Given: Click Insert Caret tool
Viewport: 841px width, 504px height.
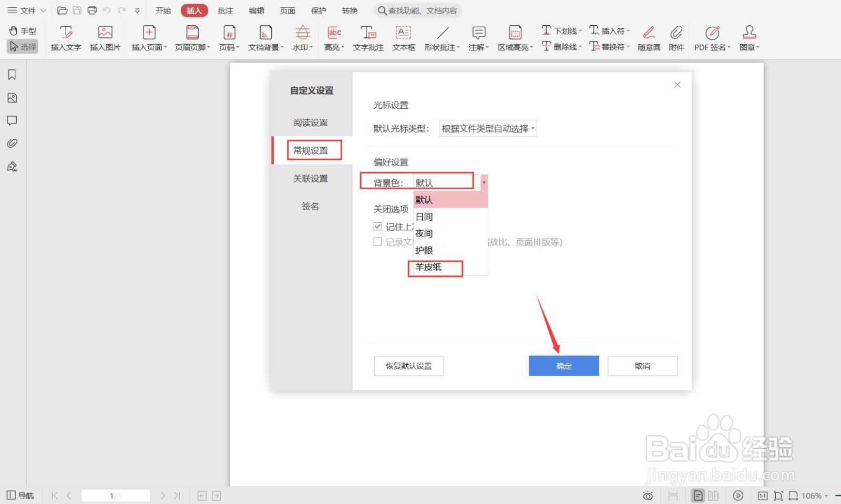Looking at the screenshot, I should point(610,30).
